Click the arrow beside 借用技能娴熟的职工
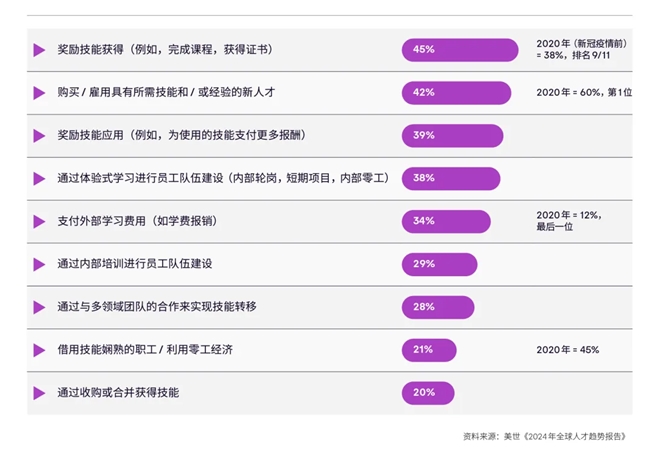The width and height of the screenshot is (650, 454). coord(39,350)
